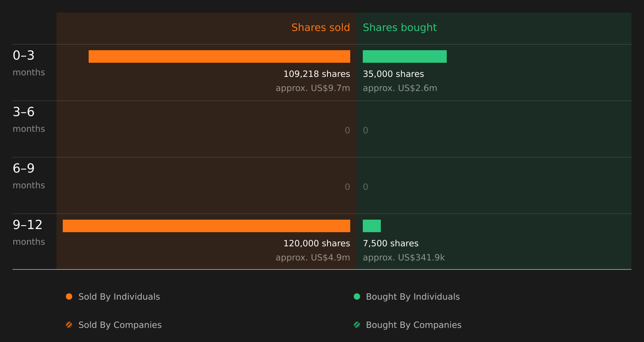Click the 120,000 shares value

tap(317, 244)
